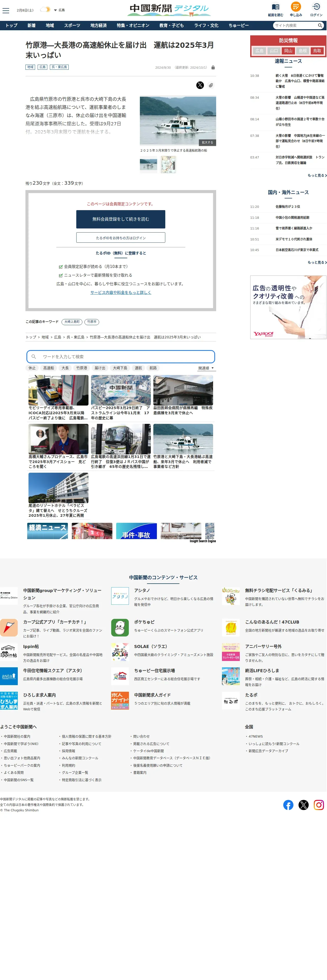The image size is (327, 980).
Task: Click the lock icon beside the update date
Action: 213,67
